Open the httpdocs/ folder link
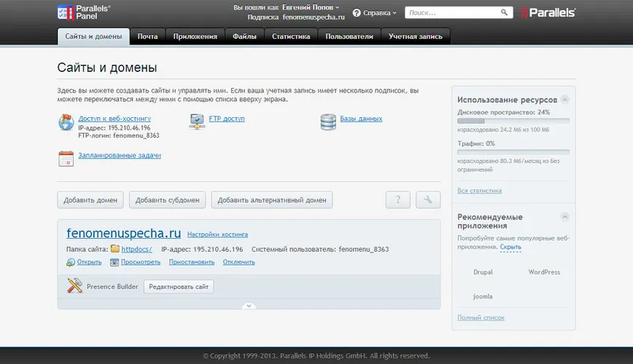The image size is (633, 364). [x=136, y=249]
